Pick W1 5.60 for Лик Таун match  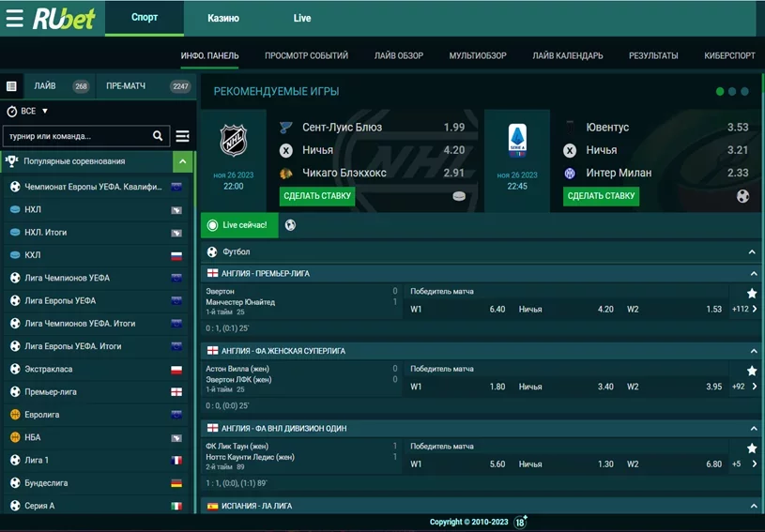tap(458, 464)
